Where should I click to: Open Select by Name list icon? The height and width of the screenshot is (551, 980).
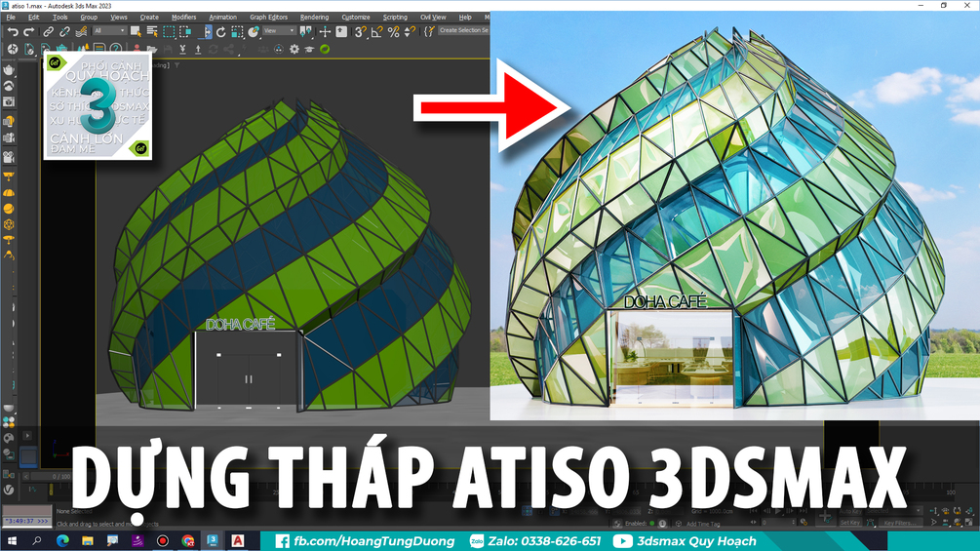click(152, 31)
